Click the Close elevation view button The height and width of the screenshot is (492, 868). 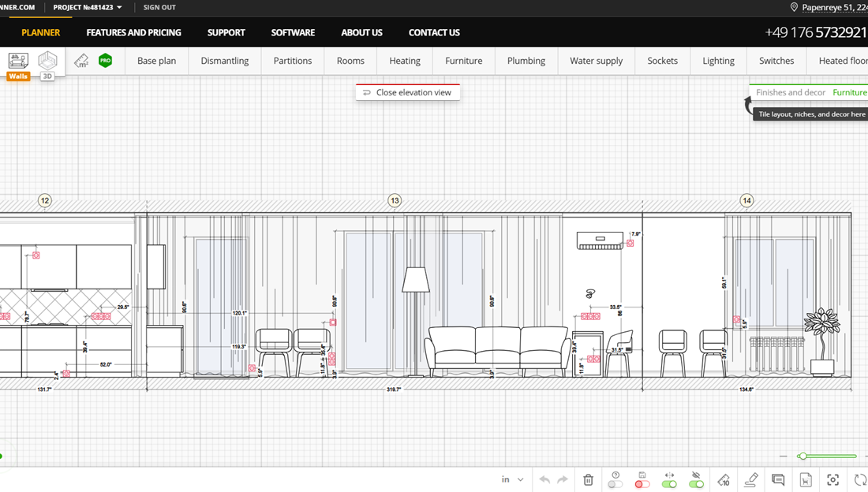tap(407, 92)
